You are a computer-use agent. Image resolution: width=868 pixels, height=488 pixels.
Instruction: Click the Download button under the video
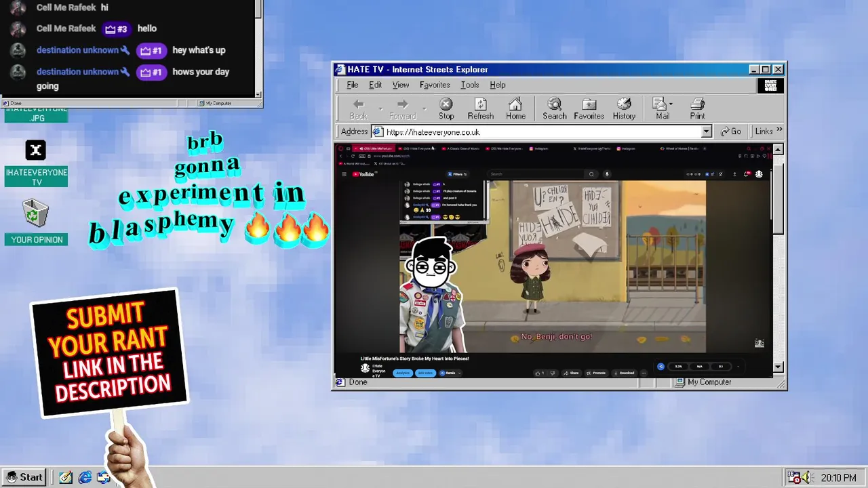(x=623, y=373)
